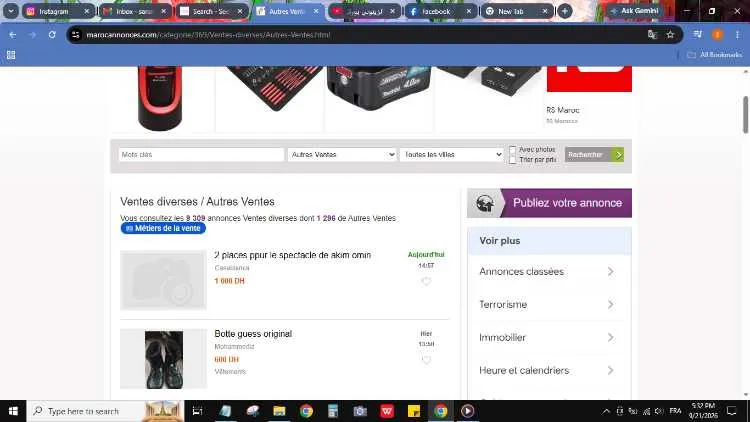
Task: Click the RS Maroc advertiser link
Action: (x=562, y=110)
